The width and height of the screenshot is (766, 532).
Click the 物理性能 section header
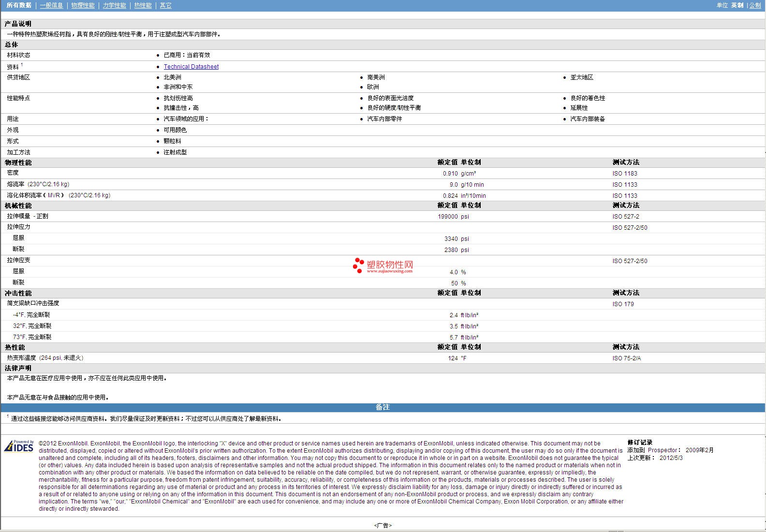pyautogui.click(x=18, y=163)
